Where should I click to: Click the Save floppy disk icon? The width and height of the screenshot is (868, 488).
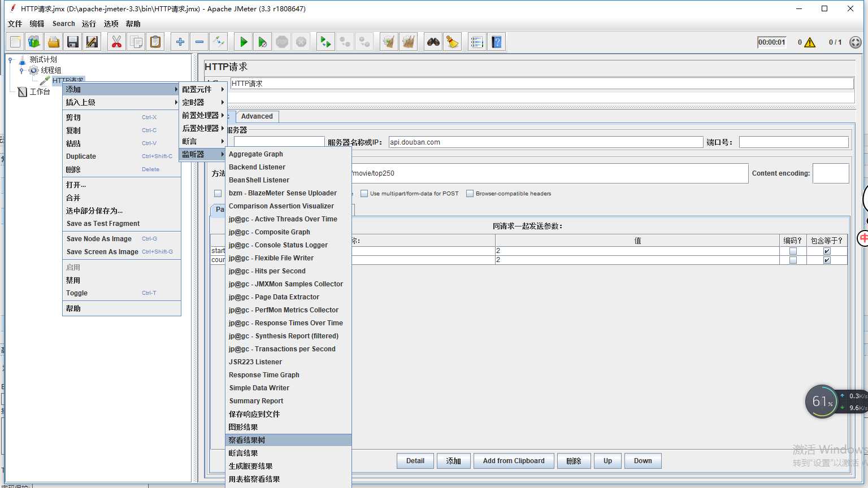(x=73, y=42)
